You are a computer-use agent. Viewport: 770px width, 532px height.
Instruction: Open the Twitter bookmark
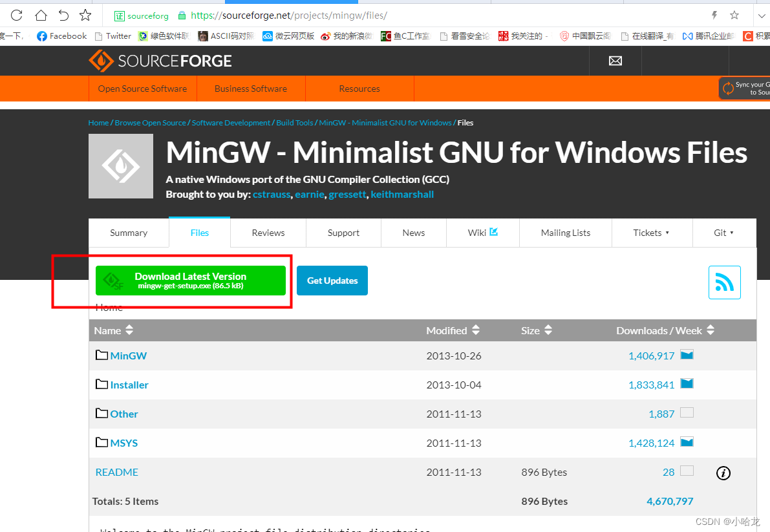pos(113,36)
